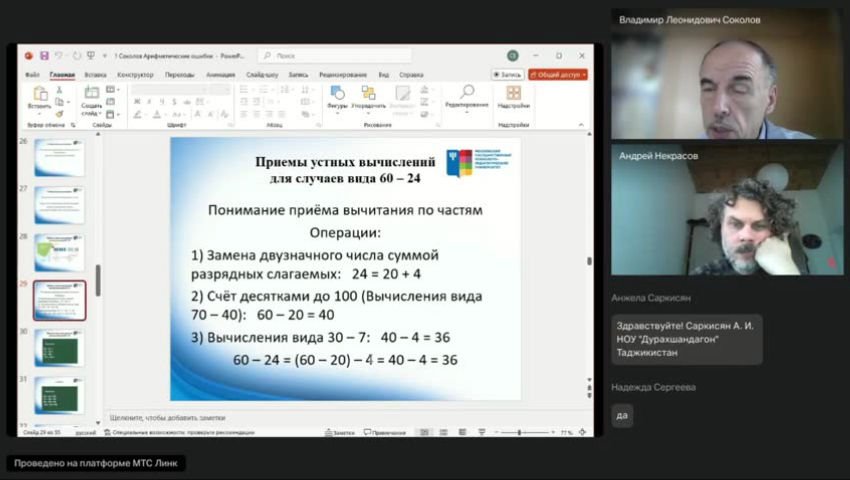Switch to the Главная ribbon tab

pyautogui.click(x=62, y=75)
